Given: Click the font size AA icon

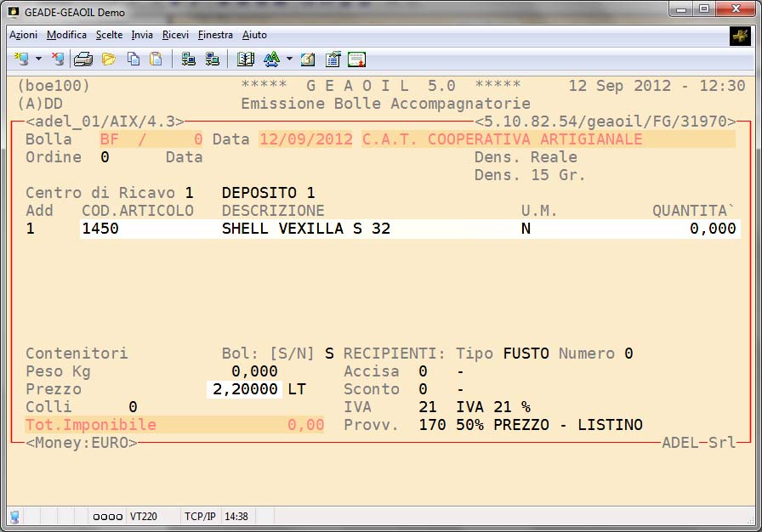Looking at the screenshot, I should [x=271, y=59].
